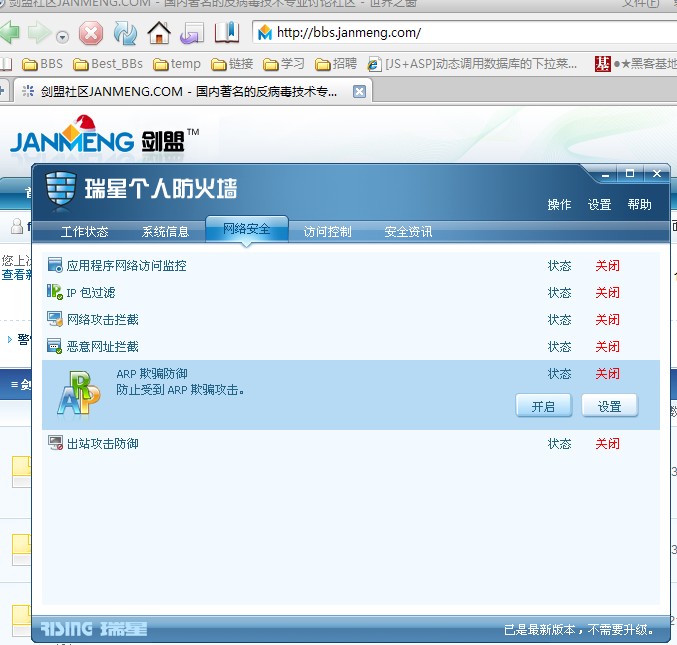
Task: Click the IP 包过滤 icon
Action: (55, 292)
